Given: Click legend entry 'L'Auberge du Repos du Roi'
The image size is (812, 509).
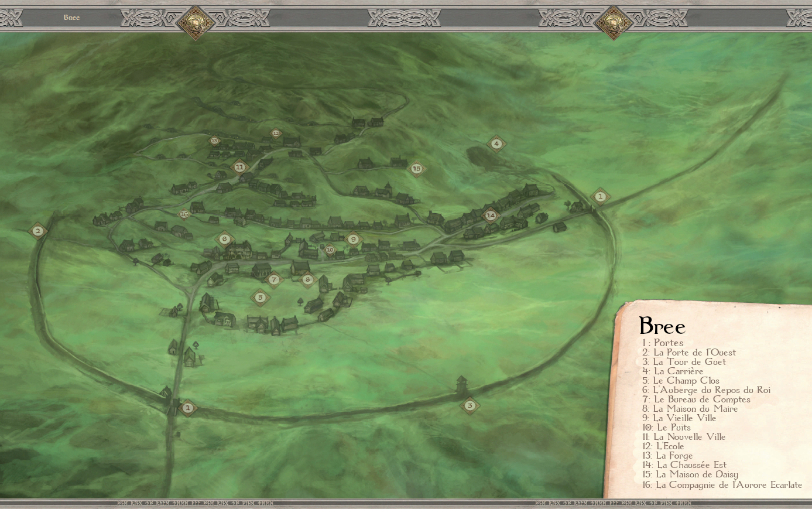Looking at the screenshot, I should (706, 390).
